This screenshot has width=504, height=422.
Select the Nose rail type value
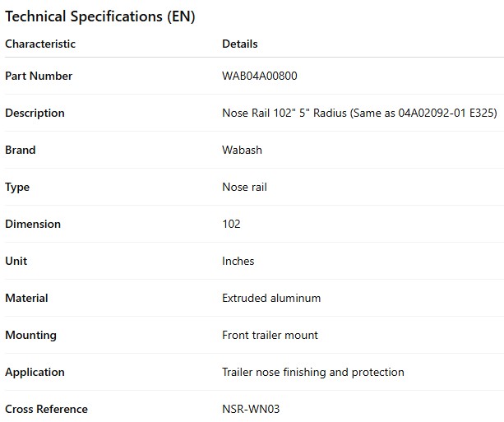pos(244,187)
